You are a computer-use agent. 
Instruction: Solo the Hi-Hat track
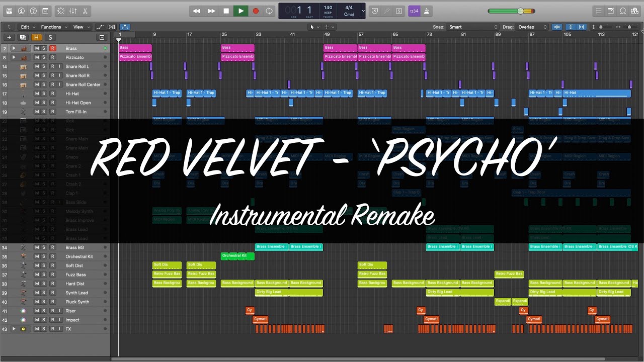pos(44,94)
